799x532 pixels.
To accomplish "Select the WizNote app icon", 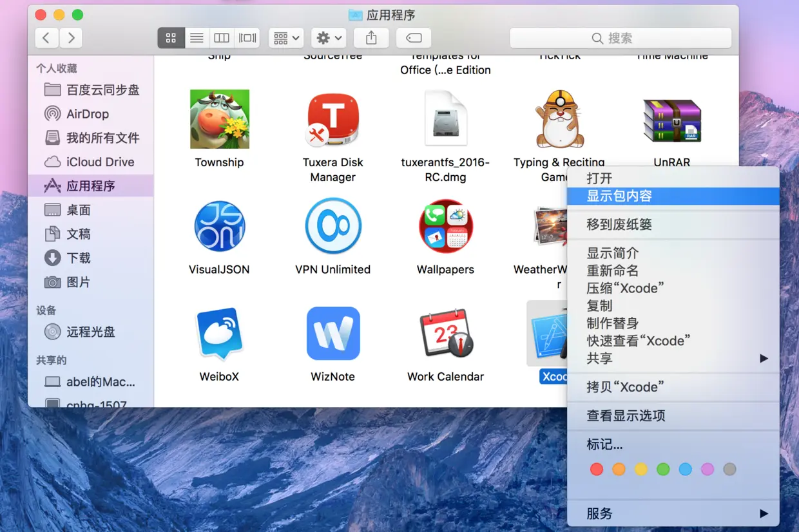I will coord(333,334).
